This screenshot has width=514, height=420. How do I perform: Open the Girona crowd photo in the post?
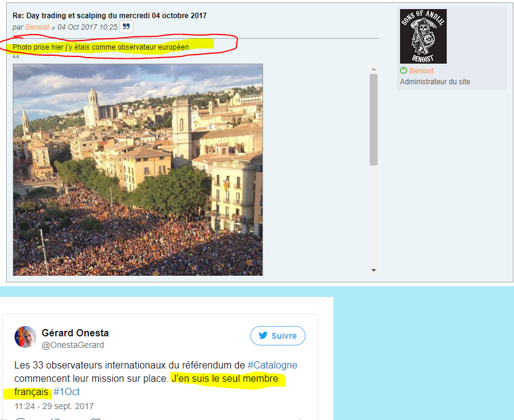138,170
